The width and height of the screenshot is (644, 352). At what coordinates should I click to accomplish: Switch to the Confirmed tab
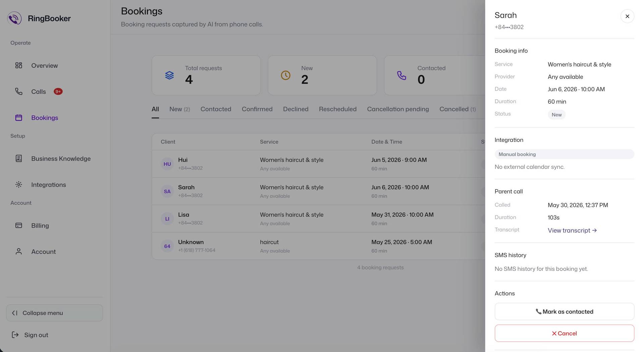click(257, 109)
